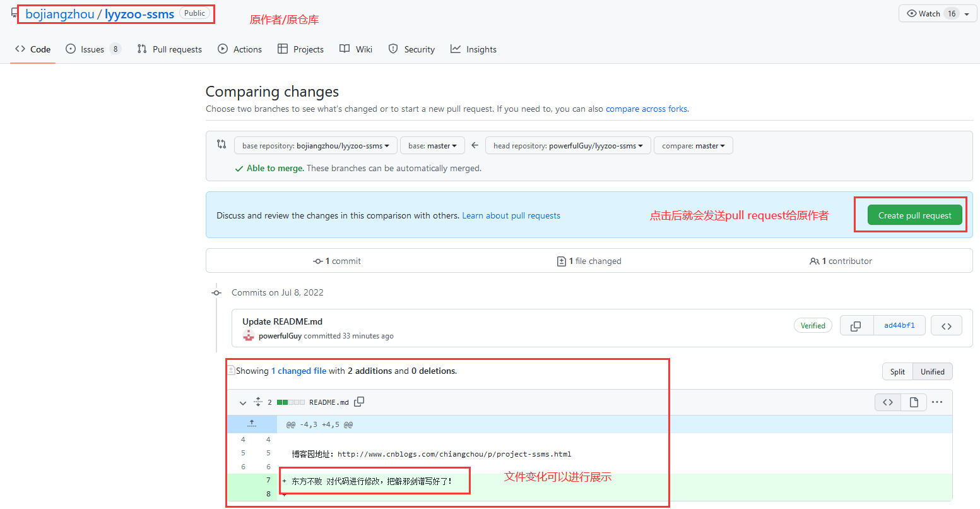Select the 1 contributor summary
Image resolution: width=980 pixels, height=509 pixels.
tap(841, 261)
